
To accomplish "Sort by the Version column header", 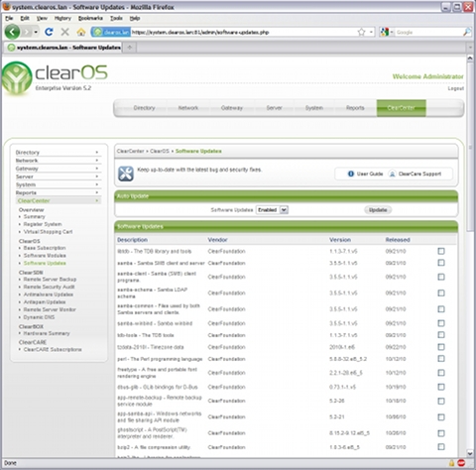I will click(x=340, y=240).
